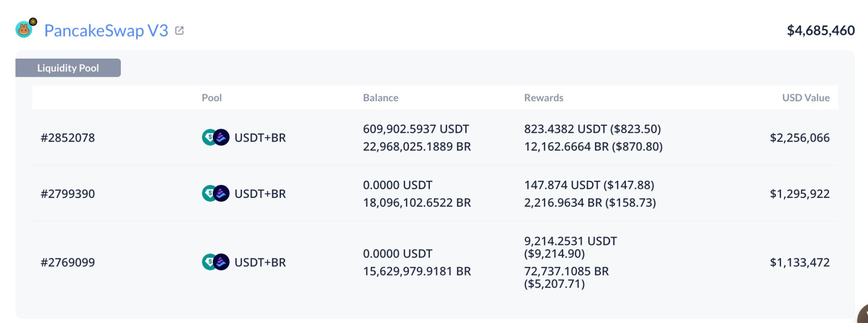Viewport: 868px width, 323px height.
Task: Select the Liquidity Pool tab
Action: click(68, 68)
